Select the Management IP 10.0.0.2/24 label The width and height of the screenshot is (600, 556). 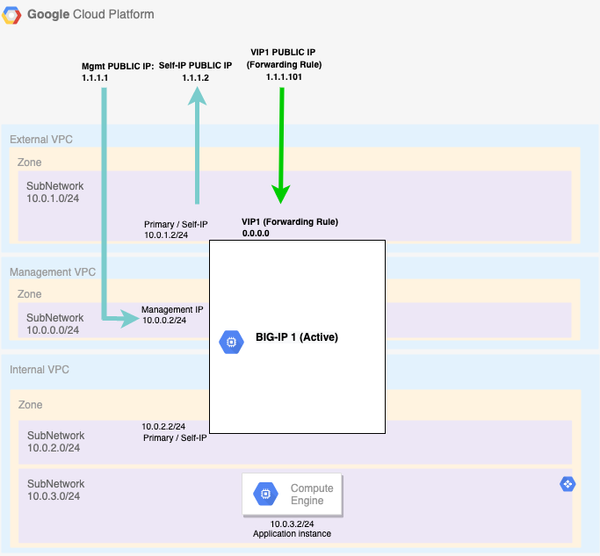[171, 315]
